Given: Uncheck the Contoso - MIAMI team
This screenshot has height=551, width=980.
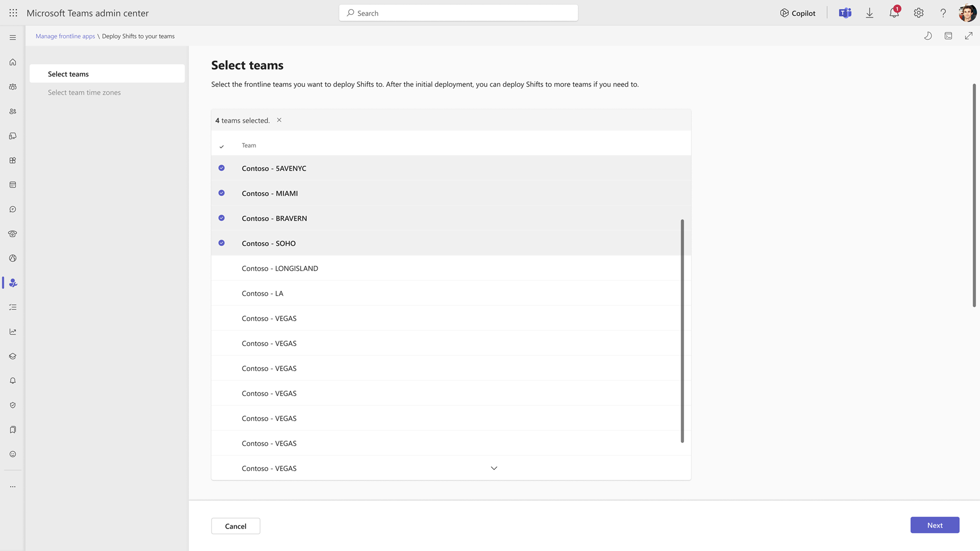Looking at the screenshot, I should [222, 193].
